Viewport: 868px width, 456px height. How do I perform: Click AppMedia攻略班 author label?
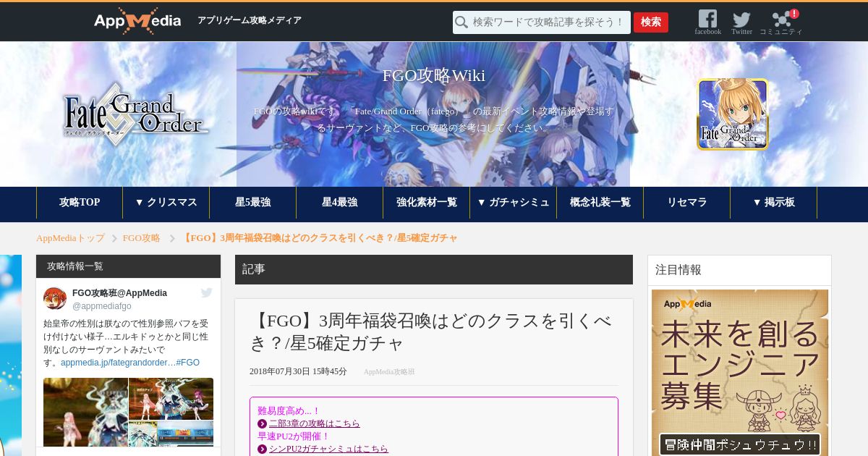coord(389,372)
